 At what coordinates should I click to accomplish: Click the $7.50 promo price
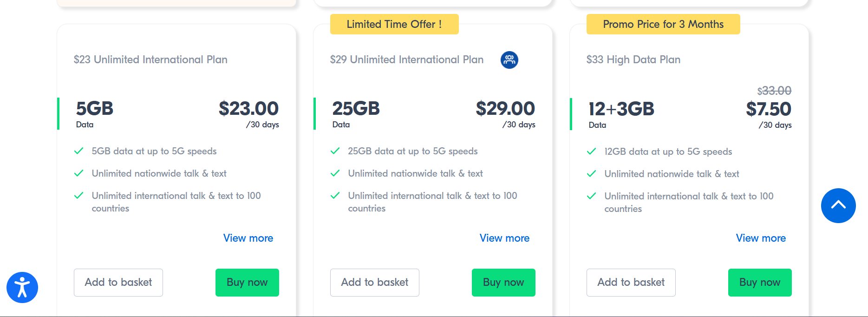click(769, 109)
